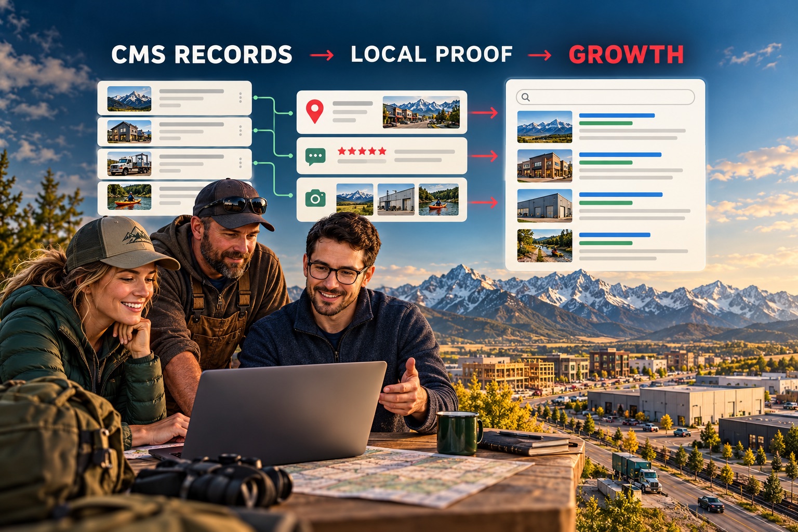Click the five red stars rating
Image resolution: width=798 pixels, height=532 pixels.
(362, 151)
